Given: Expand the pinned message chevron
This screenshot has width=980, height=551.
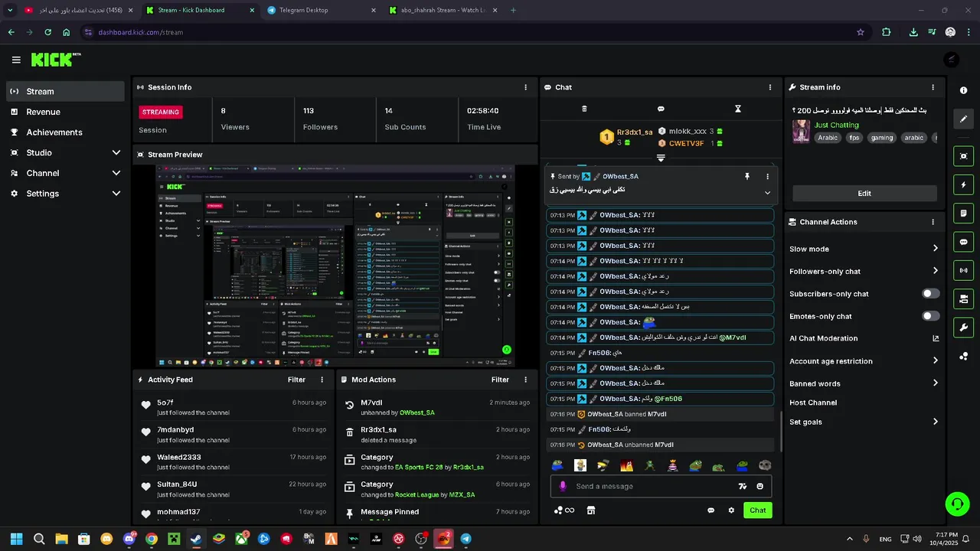Looking at the screenshot, I should tap(767, 193).
